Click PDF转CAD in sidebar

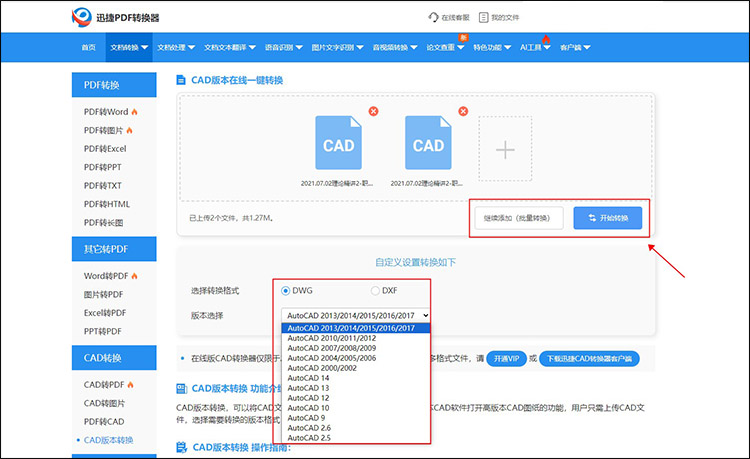click(104, 422)
